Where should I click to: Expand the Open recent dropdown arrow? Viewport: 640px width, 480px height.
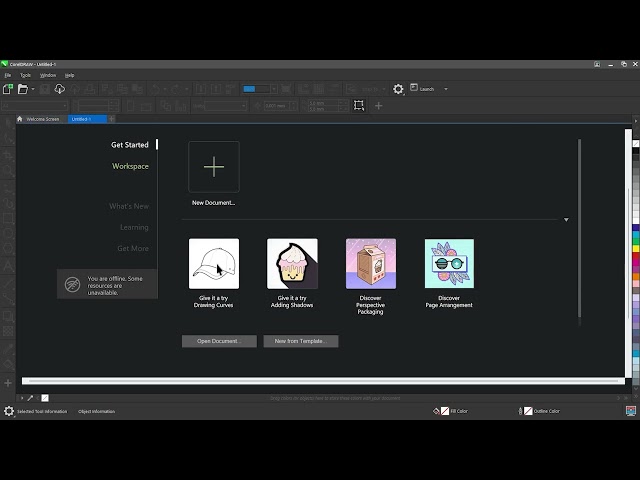click(33, 89)
